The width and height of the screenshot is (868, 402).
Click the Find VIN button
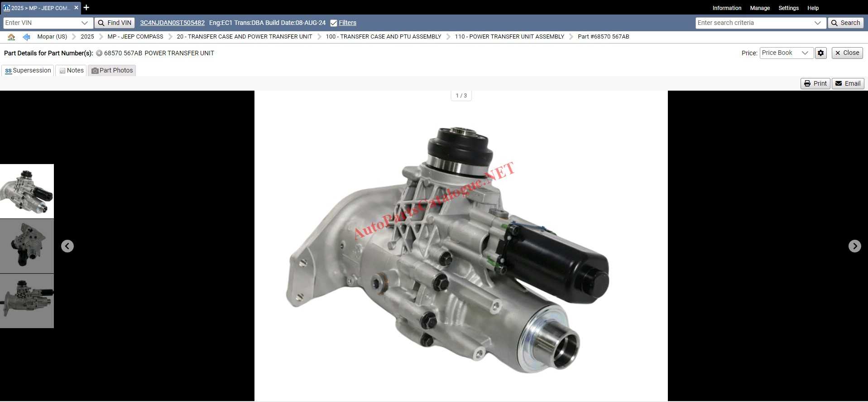(115, 23)
